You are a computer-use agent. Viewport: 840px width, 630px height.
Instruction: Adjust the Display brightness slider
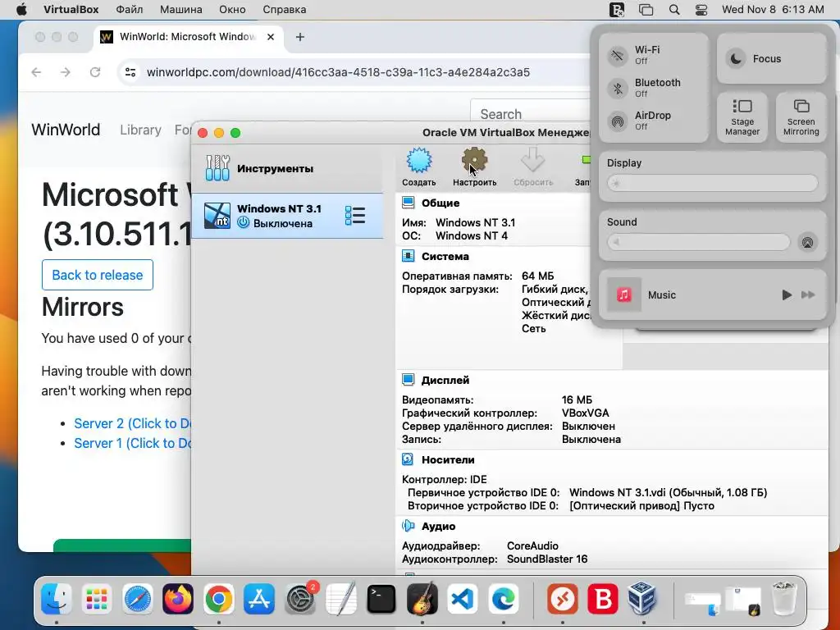pos(713,183)
